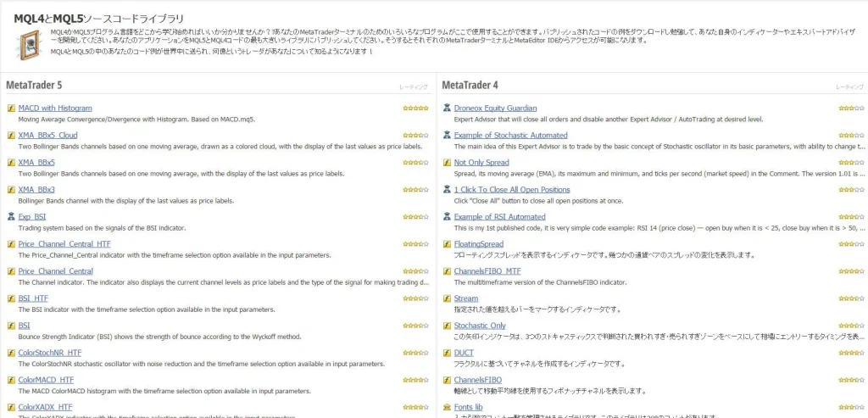Image resolution: width=868 pixels, height=418 pixels.
Task: Click the expert icon next to Droneox Equity Guardian
Action: tap(447, 109)
